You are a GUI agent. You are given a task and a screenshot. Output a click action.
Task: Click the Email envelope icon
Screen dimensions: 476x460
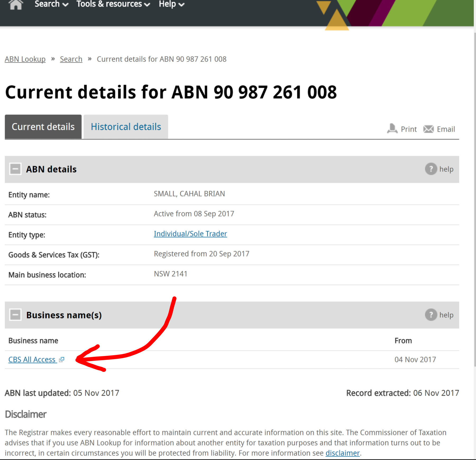[x=428, y=129]
